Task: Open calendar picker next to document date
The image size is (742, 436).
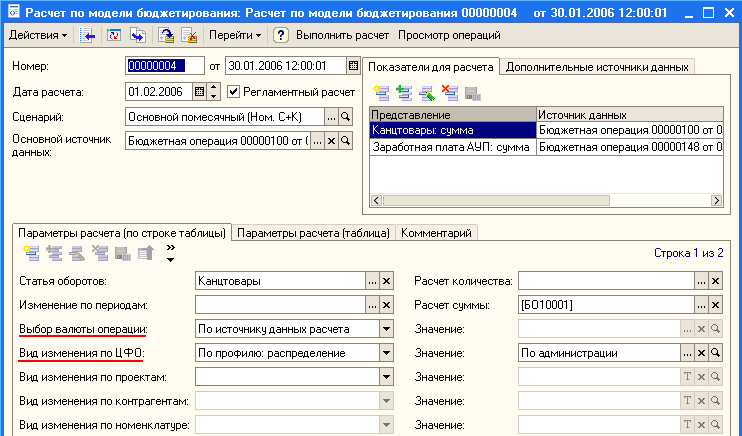Action: coord(353,66)
